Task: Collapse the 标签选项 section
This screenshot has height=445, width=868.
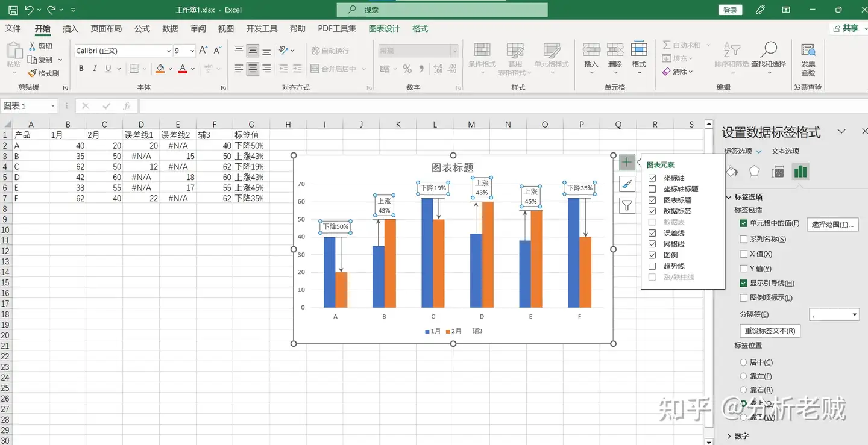Action: (x=729, y=197)
